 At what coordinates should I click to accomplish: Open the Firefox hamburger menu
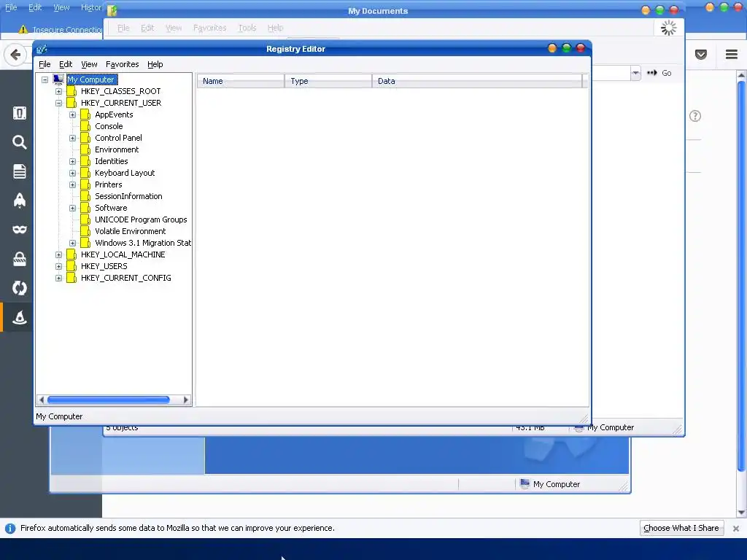click(x=732, y=54)
